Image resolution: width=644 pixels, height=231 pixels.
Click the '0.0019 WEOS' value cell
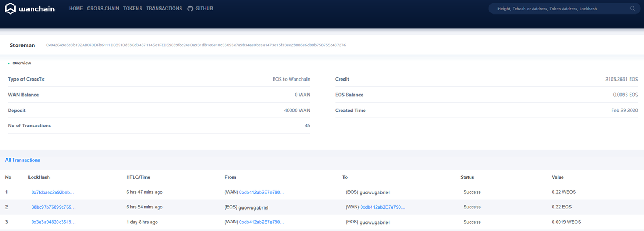566,222
